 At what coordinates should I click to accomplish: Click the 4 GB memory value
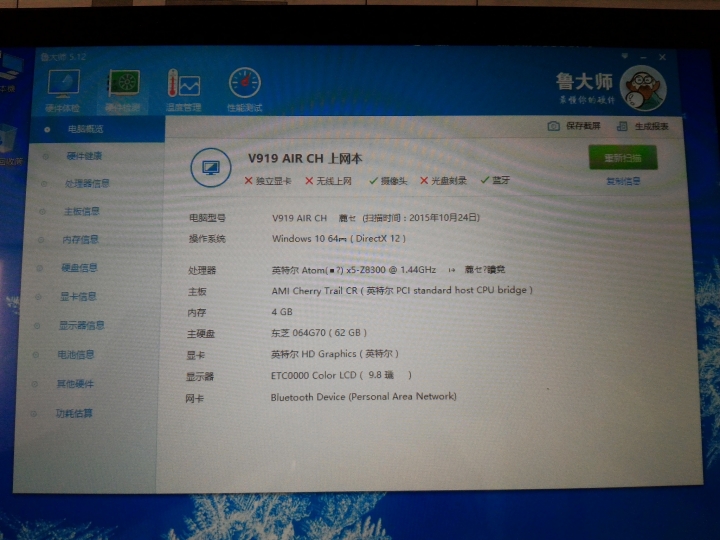[282, 312]
